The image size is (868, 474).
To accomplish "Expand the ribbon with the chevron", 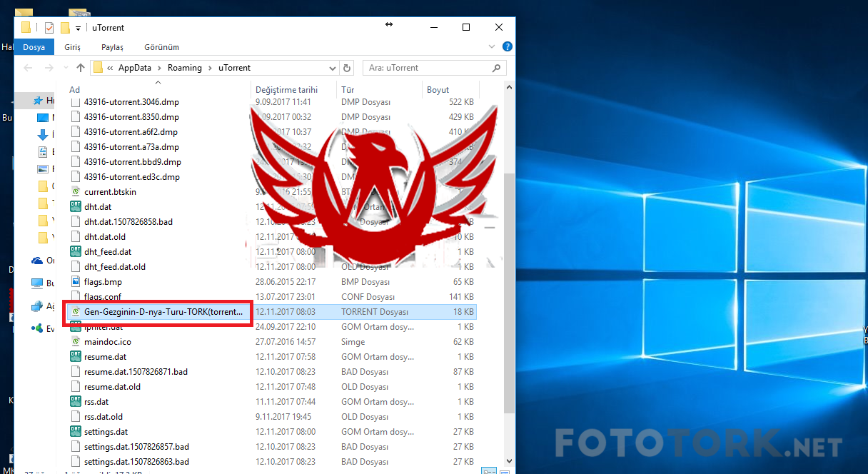I will pos(492,46).
